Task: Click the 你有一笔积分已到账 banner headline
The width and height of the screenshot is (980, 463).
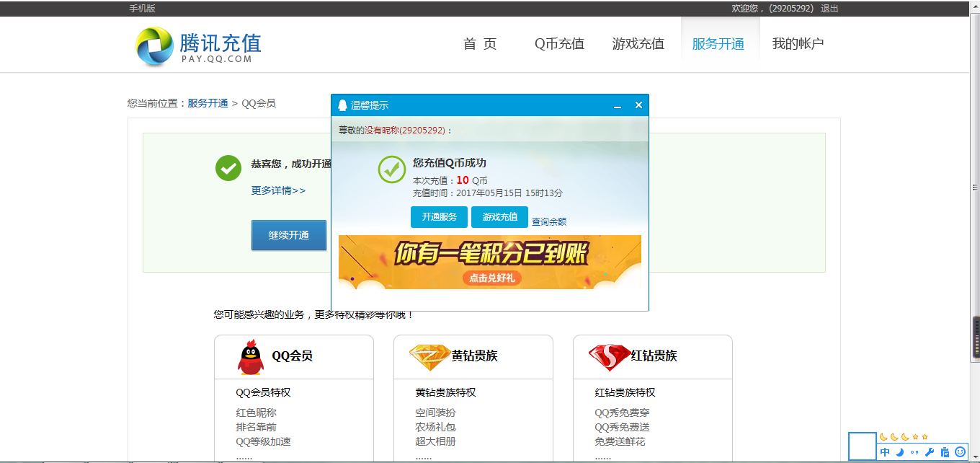Action: click(x=491, y=254)
